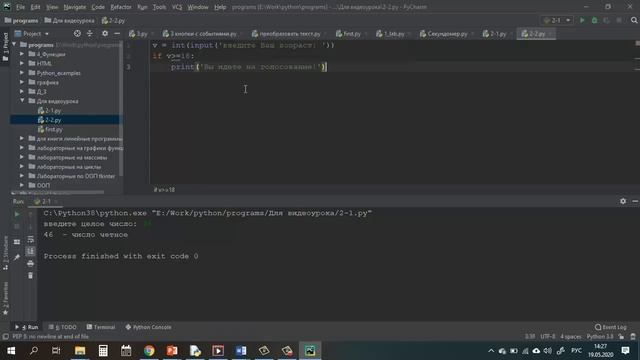Open the Refactor menu

121,7
